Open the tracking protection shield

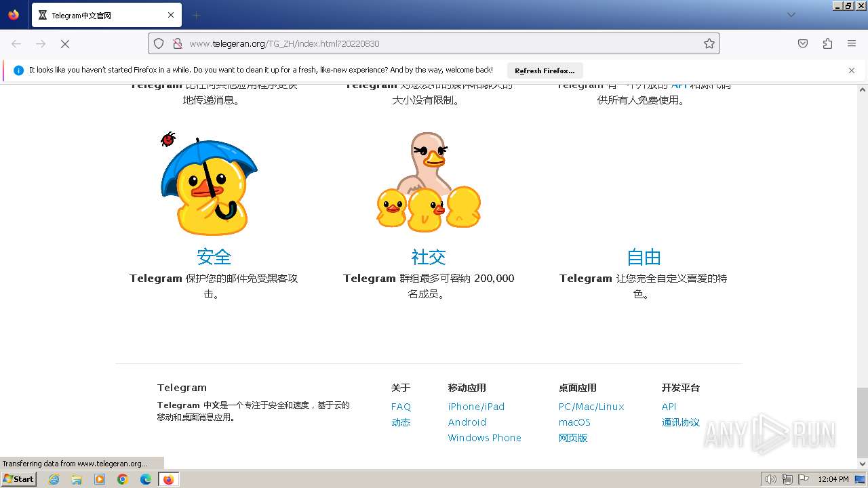click(159, 43)
